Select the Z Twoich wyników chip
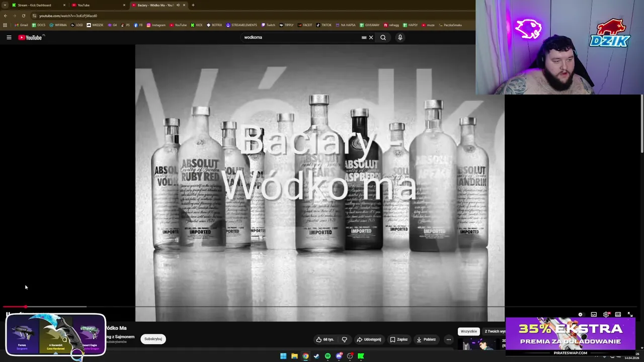This screenshot has height=362, width=644. [x=495, y=331]
